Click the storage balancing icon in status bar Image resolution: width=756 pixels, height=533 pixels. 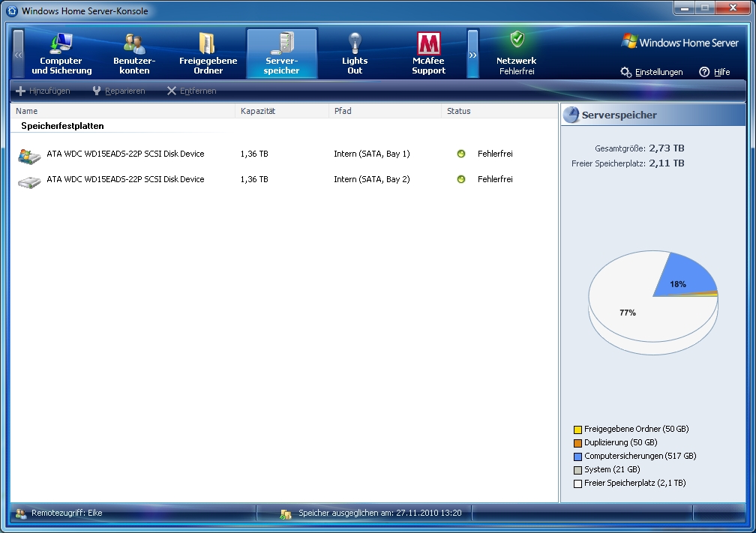(286, 514)
